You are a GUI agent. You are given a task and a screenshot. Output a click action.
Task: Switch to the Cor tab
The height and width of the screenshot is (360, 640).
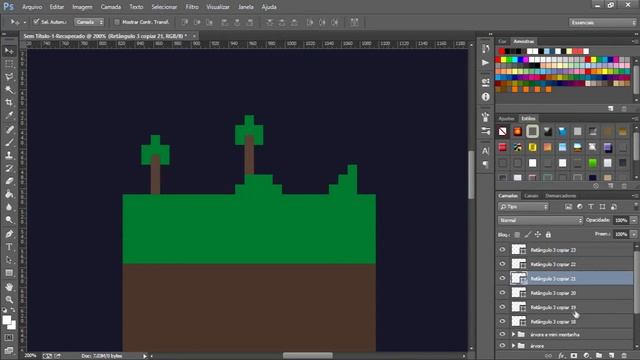tap(502, 41)
